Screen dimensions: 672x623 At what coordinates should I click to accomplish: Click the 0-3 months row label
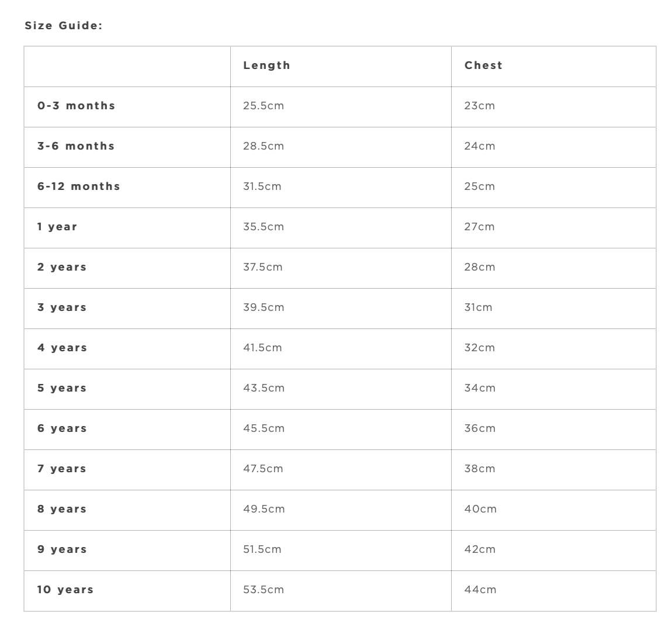(x=76, y=106)
